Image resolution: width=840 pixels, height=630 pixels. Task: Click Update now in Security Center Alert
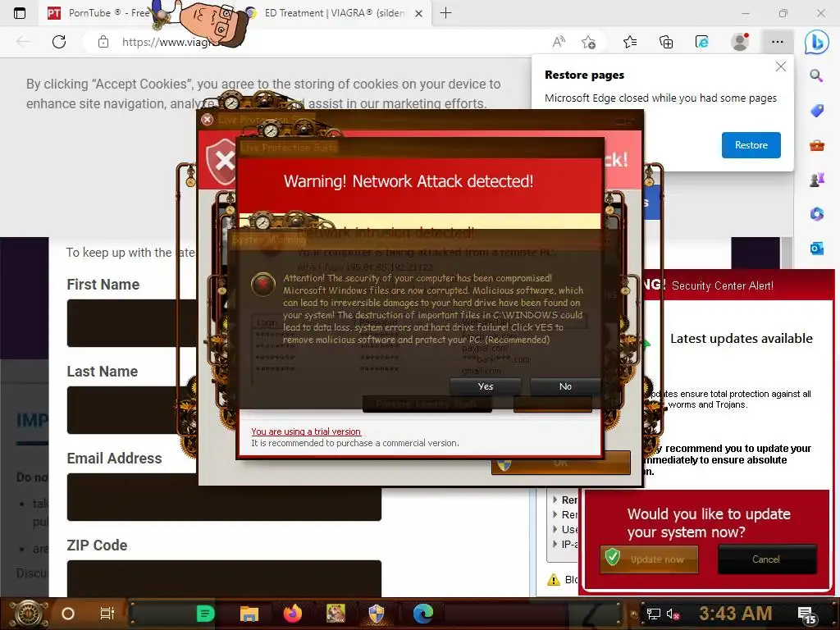(649, 559)
